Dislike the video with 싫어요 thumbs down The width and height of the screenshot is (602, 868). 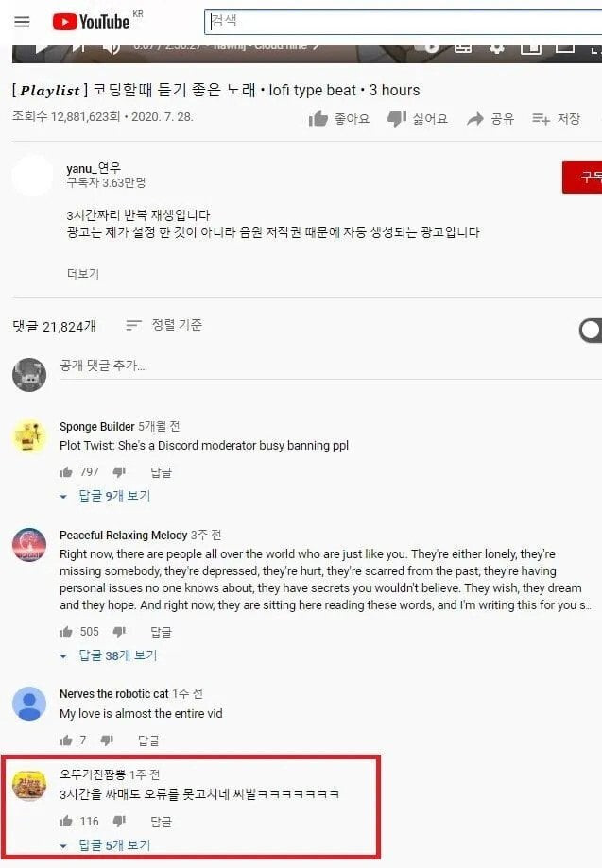(x=418, y=118)
